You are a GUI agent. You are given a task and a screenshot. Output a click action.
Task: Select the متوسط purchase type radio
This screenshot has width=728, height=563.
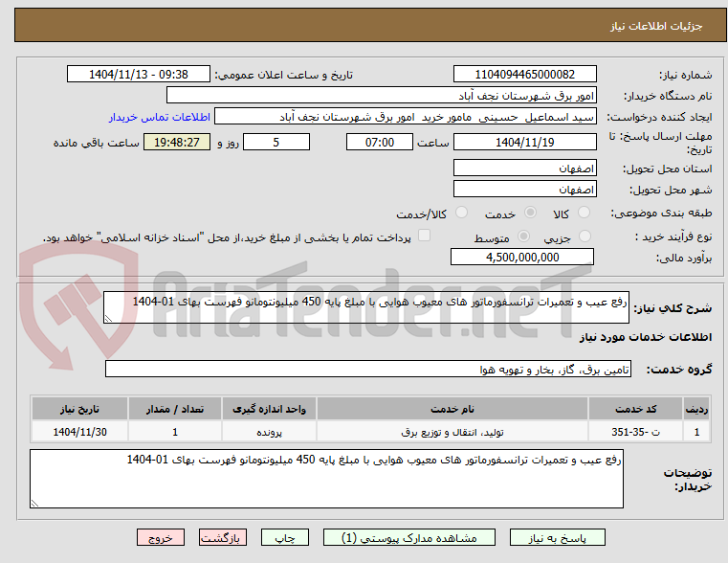coord(523,236)
